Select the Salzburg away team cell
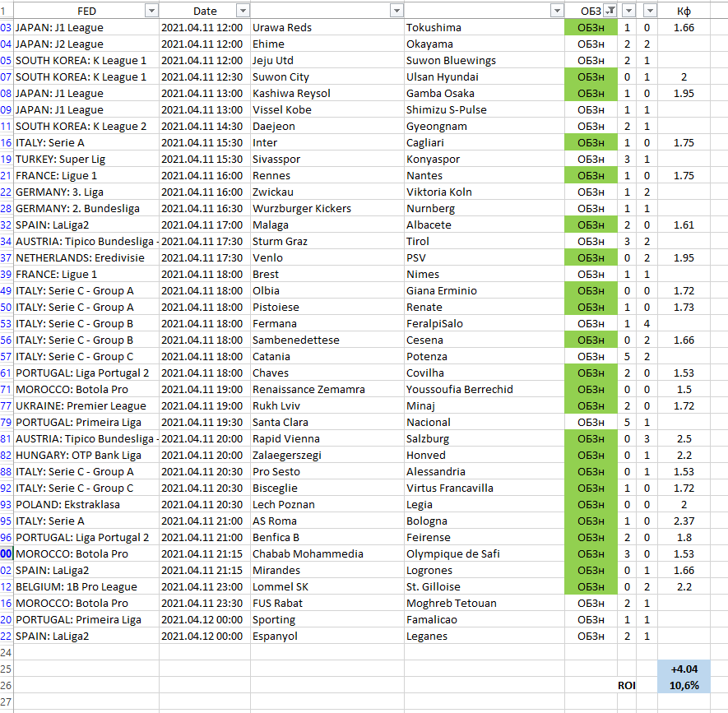Viewport: 728px width, 713px height. point(484,438)
